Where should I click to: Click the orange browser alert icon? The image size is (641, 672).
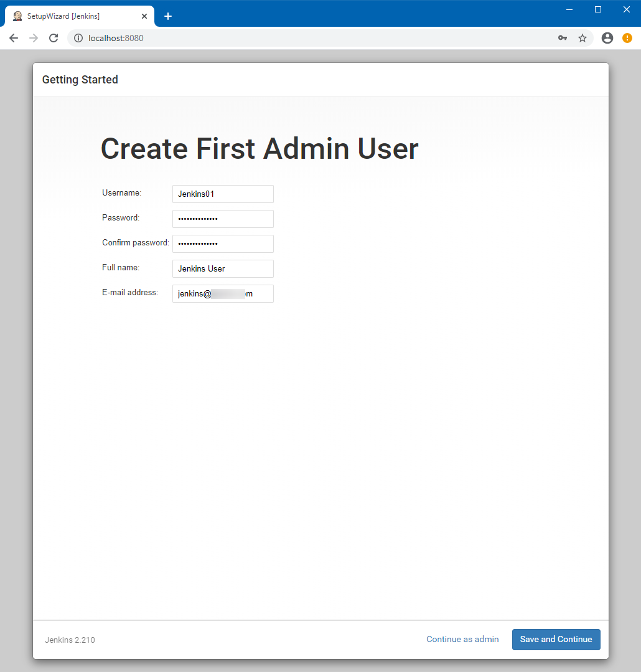click(627, 38)
